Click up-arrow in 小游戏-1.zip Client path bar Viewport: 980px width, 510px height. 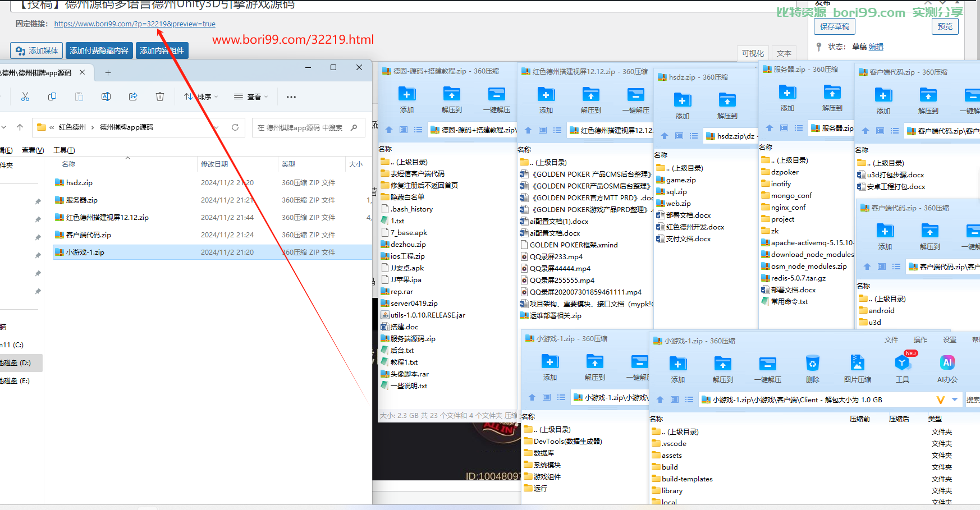pos(660,399)
